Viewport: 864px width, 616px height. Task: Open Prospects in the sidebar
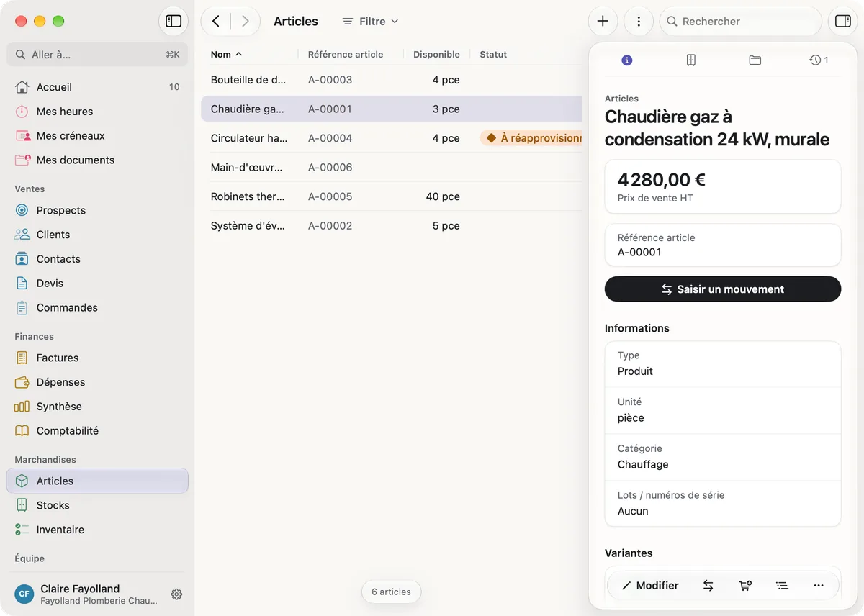(97, 210)
